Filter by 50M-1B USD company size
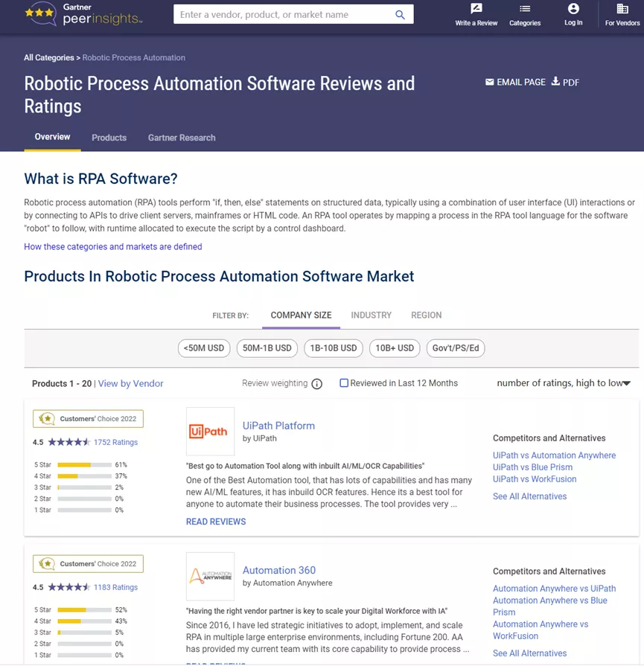Viewport: 644px width, 666px height. pos(267,348)
